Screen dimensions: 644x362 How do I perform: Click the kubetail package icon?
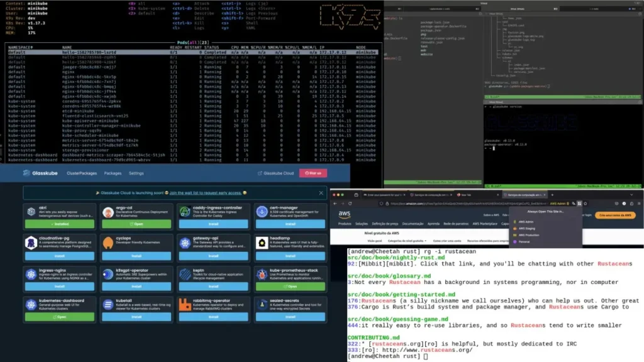108,305
